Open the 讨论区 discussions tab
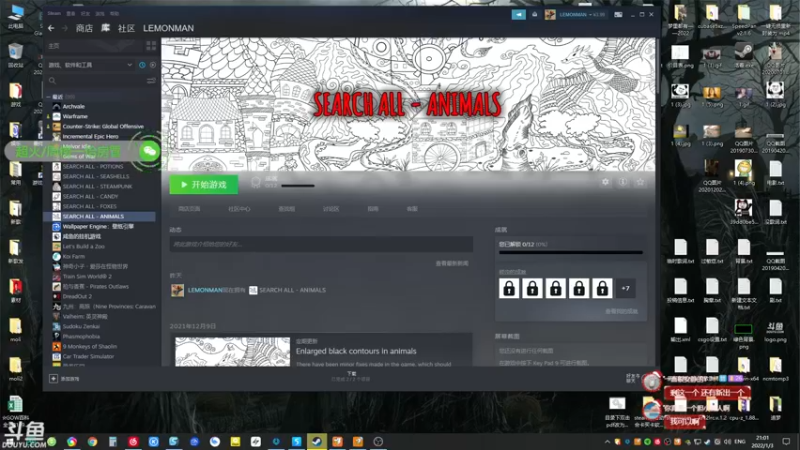800x450 pixels. click(331, 209)
